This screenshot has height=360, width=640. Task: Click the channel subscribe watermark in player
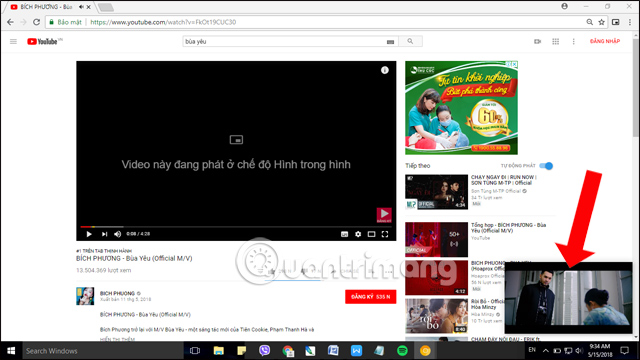pos(384,215)
